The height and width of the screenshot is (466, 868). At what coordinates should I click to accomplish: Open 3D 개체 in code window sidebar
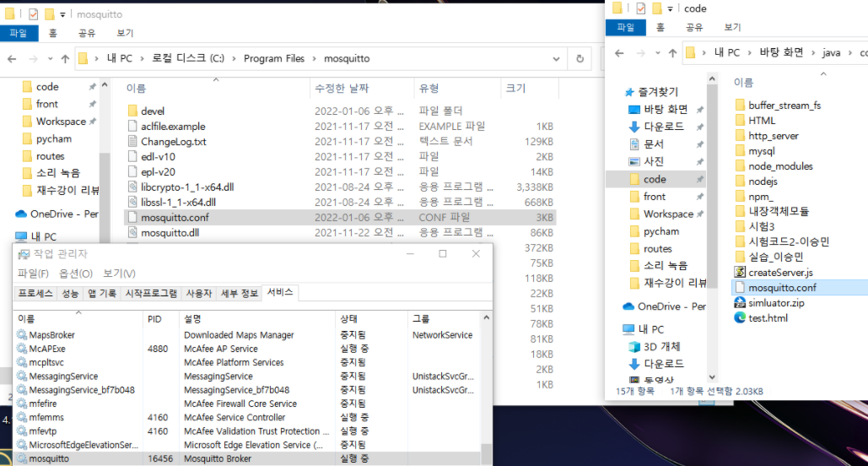click(661, 346)
